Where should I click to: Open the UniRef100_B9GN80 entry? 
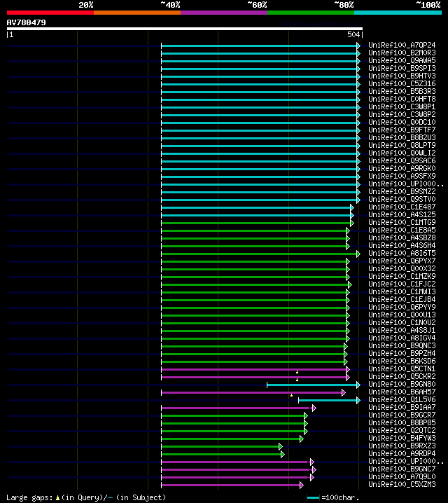402,384
